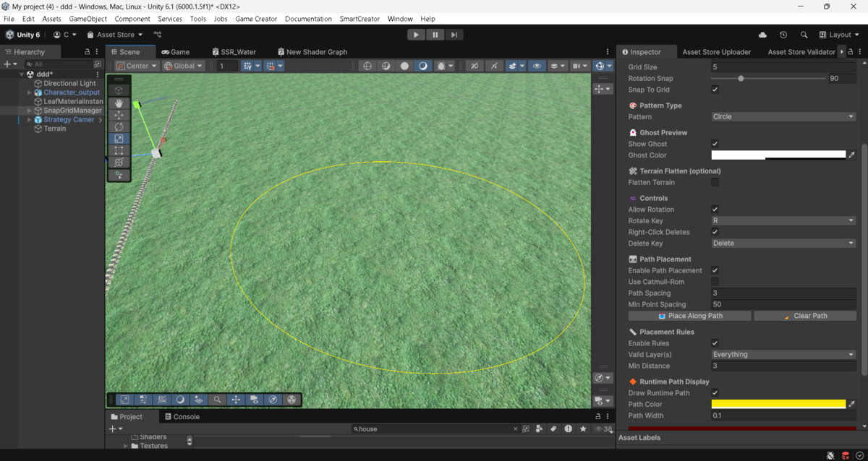Open the Pattern dropdown showing Circle
The width and height of the screenshot is (868, 461).
coord(783,117)
